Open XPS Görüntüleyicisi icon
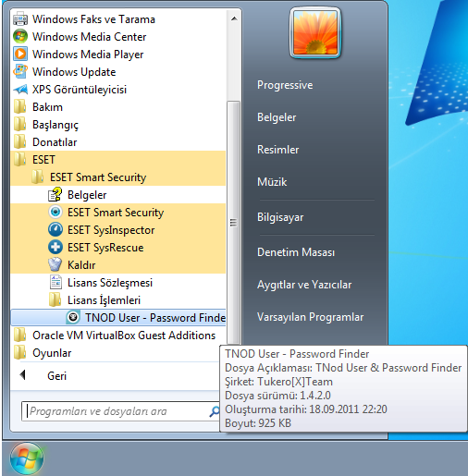Screen dimensions: 468x476 (x=20, y=90)
